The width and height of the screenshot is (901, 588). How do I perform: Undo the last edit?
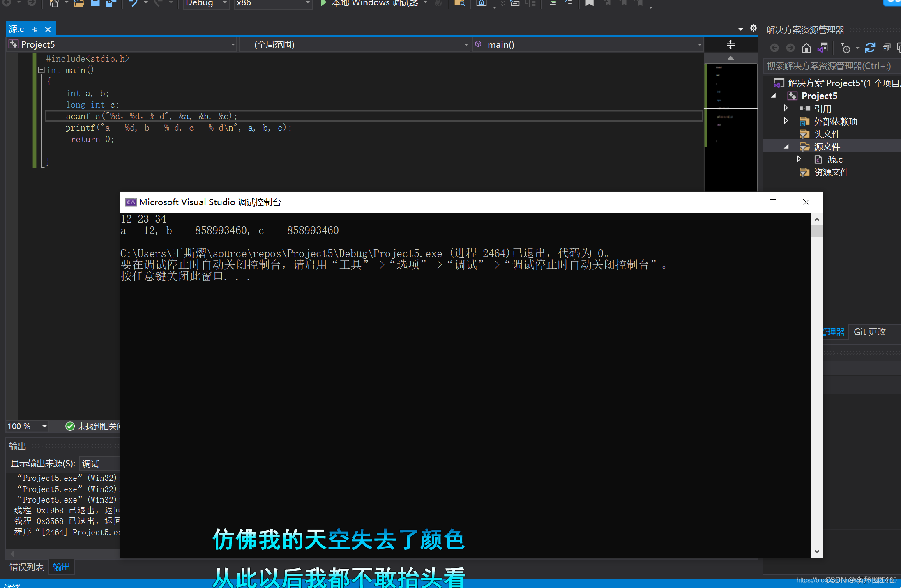(x=133, y=3)
